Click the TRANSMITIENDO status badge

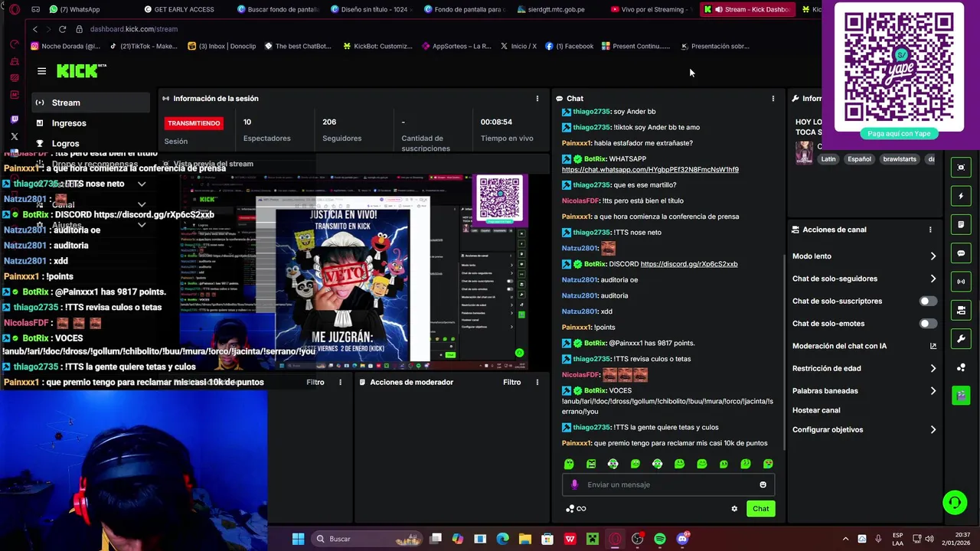pos(194,123)
